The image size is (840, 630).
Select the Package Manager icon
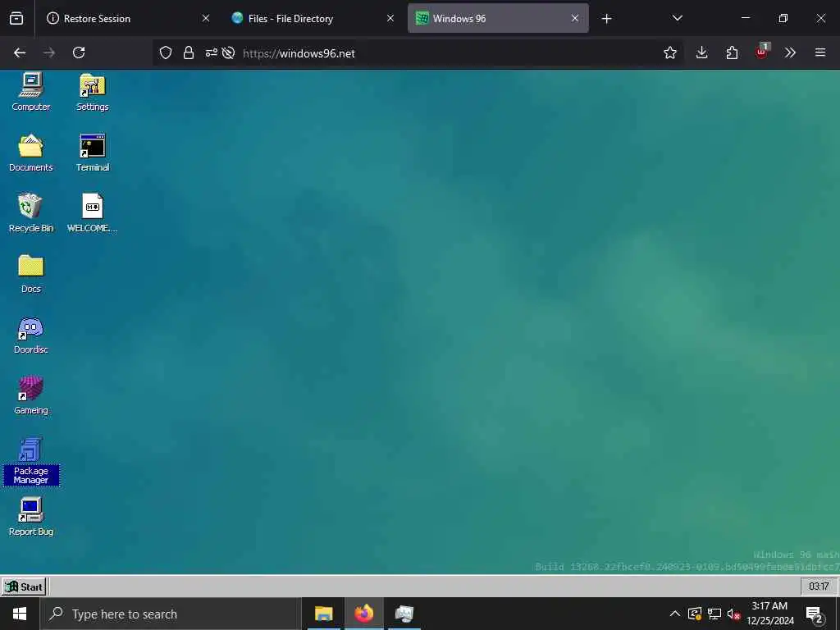[x=30, y=461]
